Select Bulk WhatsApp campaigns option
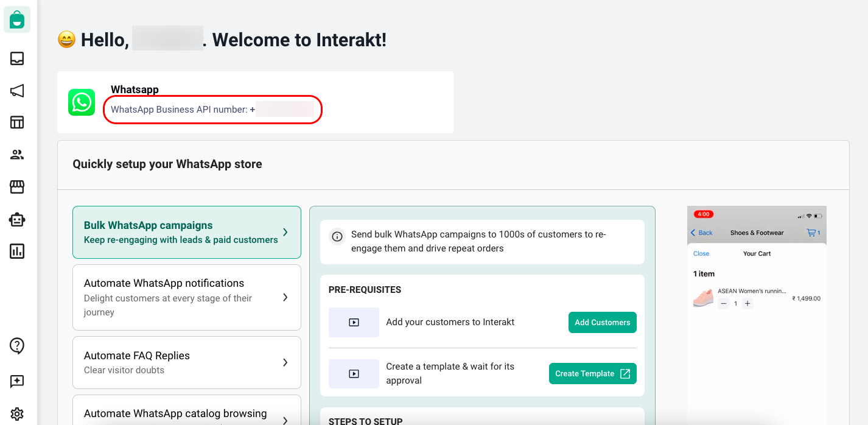The image size is (868, 425). [187, 233]
